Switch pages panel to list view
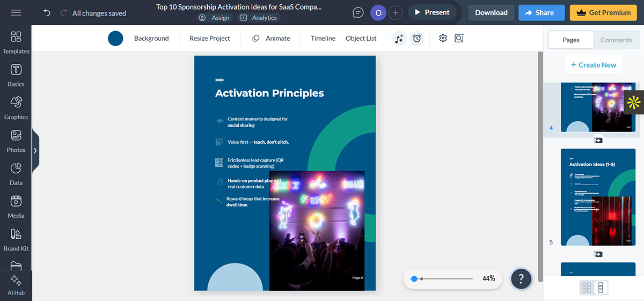Image resolution: width=644 pixels, height=301 pixels. click(x=601, y=288)
